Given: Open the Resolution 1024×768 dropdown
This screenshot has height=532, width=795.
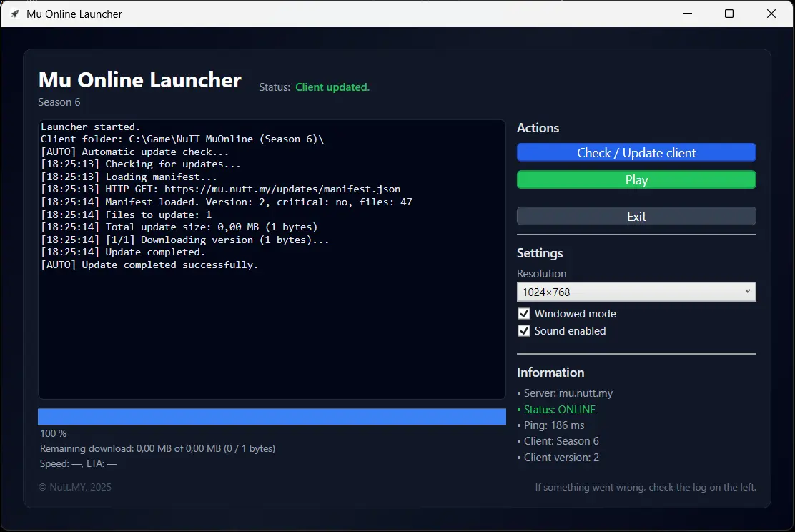Looking at the screenshot, I should 636,292.
